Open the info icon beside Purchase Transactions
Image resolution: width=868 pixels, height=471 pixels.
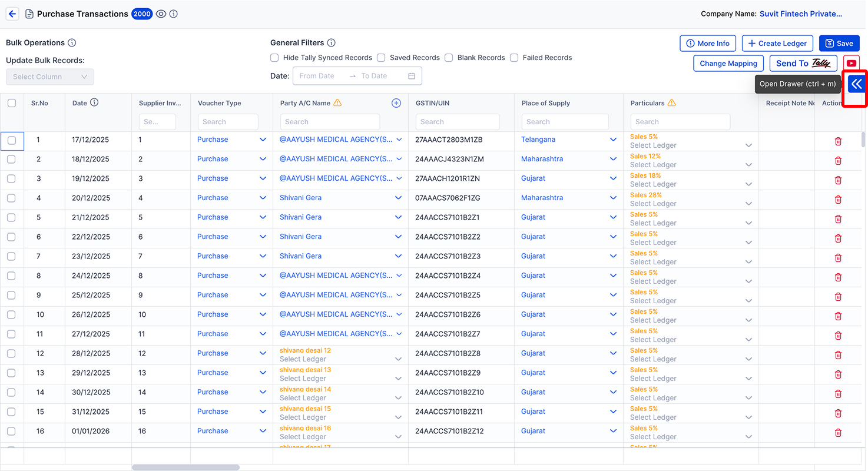pyautogui.click(x=174, y=14)
